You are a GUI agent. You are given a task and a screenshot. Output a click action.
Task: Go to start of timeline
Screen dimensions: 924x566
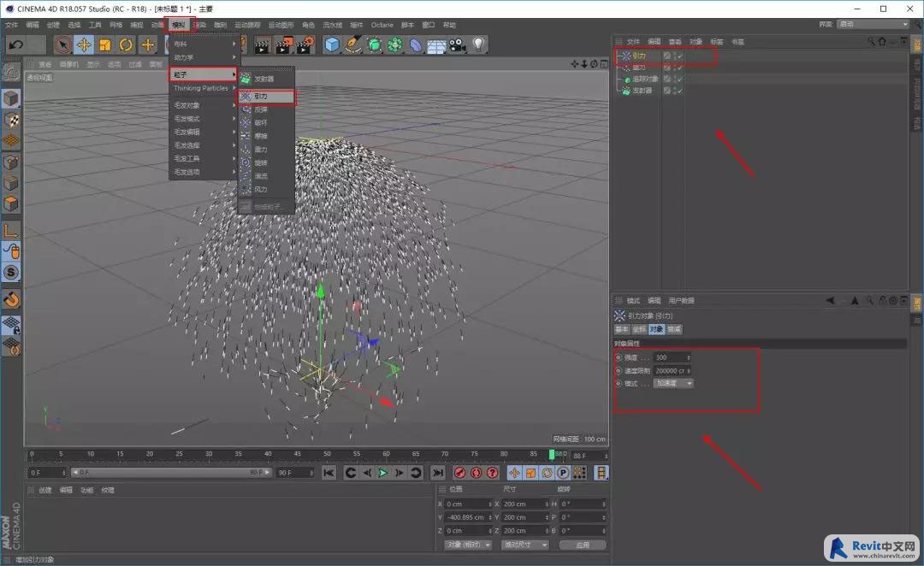(329, 473)
